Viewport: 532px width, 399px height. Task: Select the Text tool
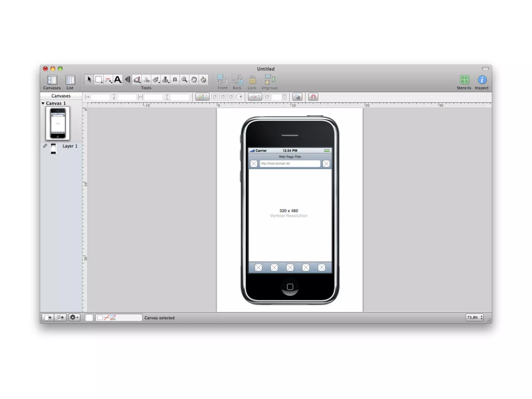tap(118, 79)
